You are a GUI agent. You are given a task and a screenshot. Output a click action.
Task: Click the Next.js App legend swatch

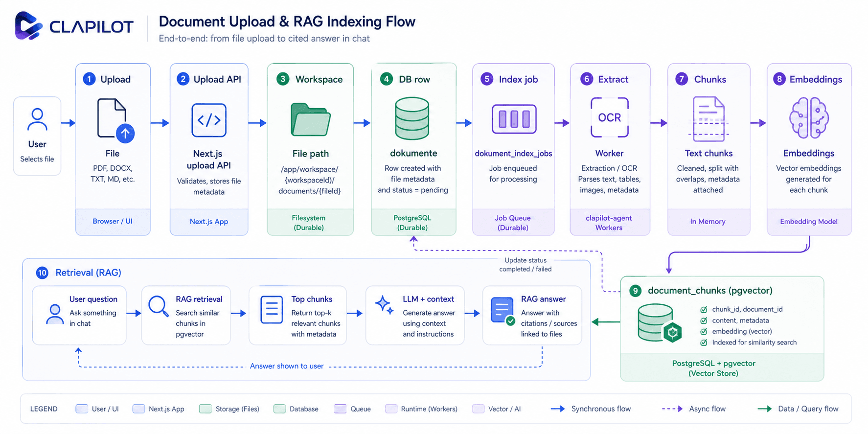tap(139, 409)
